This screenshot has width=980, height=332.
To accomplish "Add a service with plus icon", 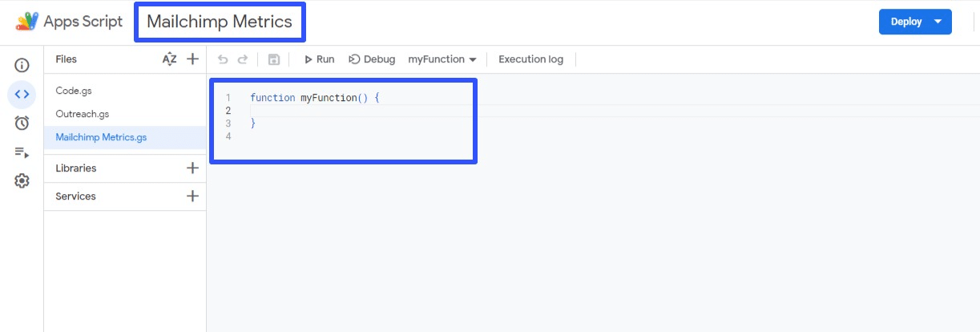I will 192,196.
